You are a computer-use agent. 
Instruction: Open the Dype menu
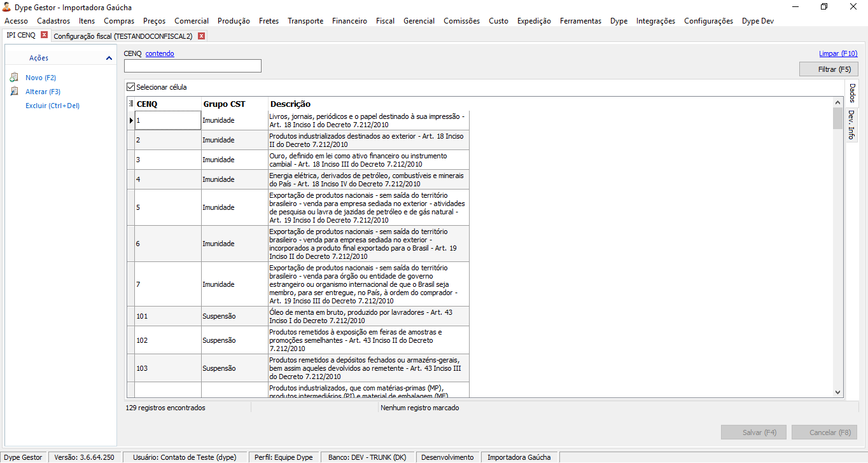[619, 21]
